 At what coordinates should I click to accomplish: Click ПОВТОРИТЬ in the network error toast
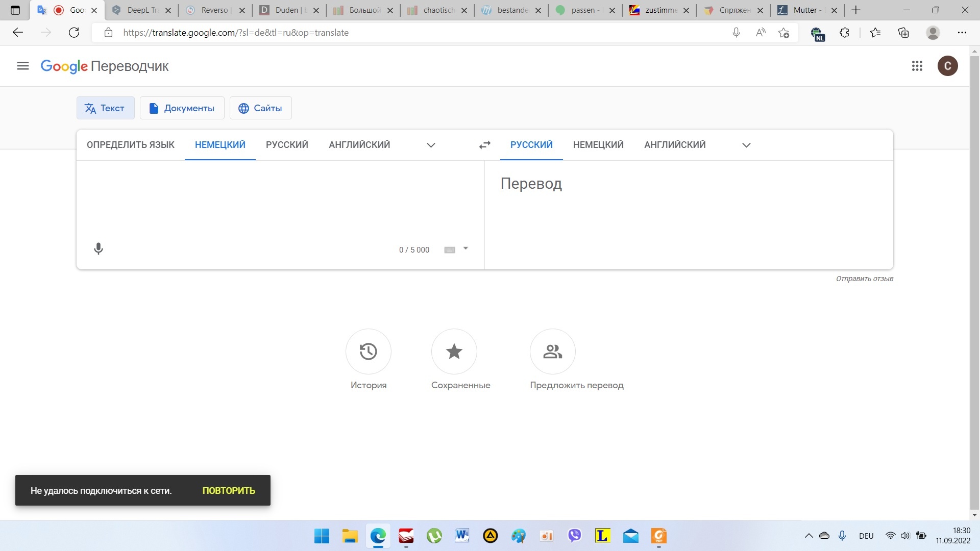[x=229, y=491]
